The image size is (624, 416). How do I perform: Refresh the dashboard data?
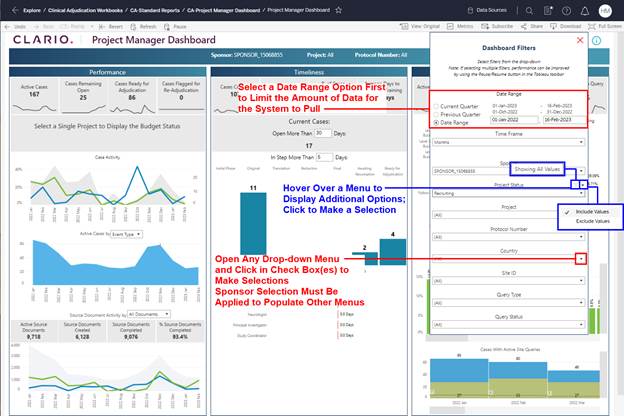click(143, 27)
